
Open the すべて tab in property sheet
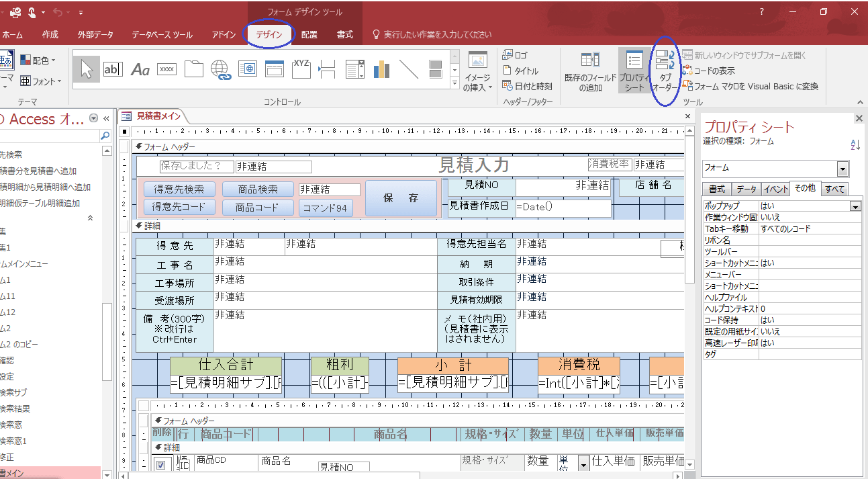pyautogui.click(x=835, y=189)
